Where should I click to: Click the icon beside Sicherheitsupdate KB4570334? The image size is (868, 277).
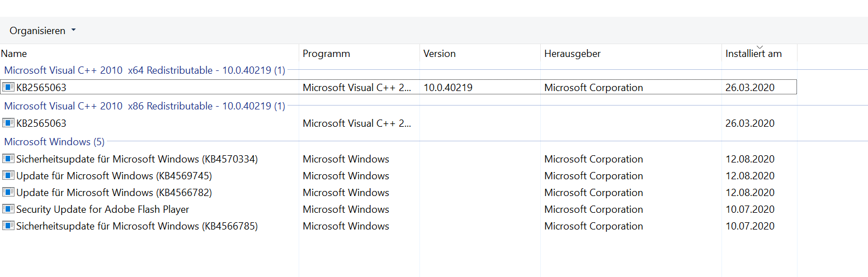click(8, 159)
